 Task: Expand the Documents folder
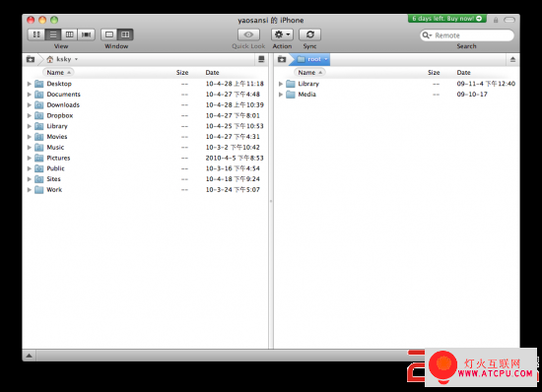pyautogui.click(x=30, y=95)
